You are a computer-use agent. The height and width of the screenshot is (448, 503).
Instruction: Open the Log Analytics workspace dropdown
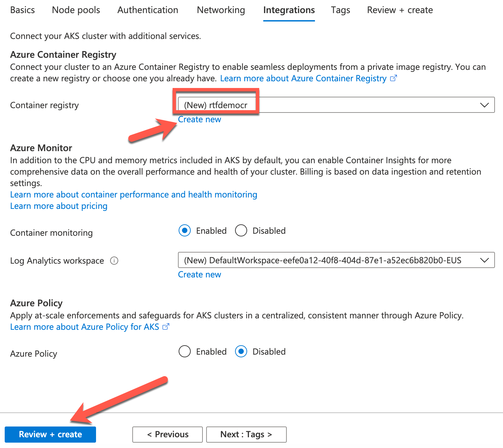point(336,260)
